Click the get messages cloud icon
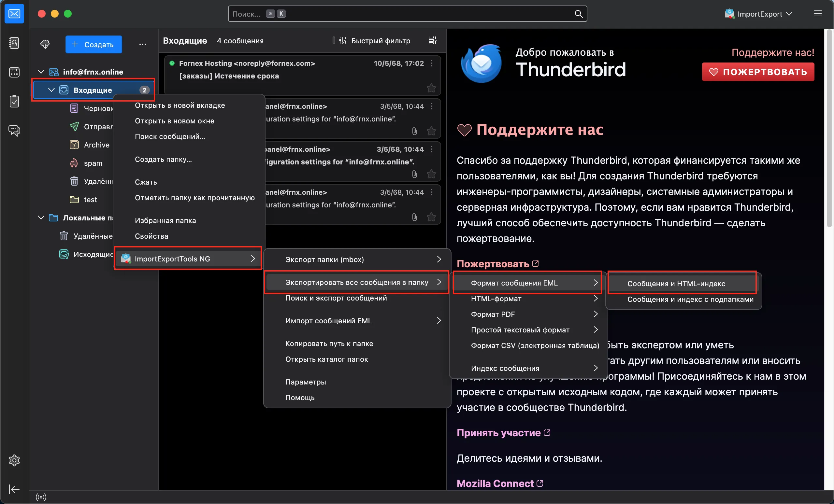 pos(45,44)
